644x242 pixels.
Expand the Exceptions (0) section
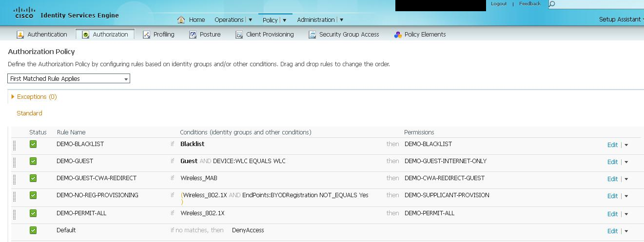(x=13, y=97)
